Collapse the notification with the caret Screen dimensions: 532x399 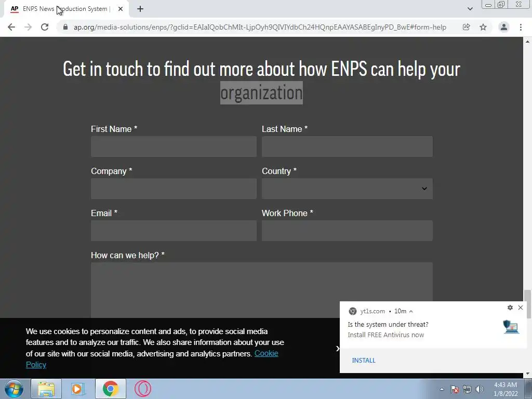tap(411, 311)
